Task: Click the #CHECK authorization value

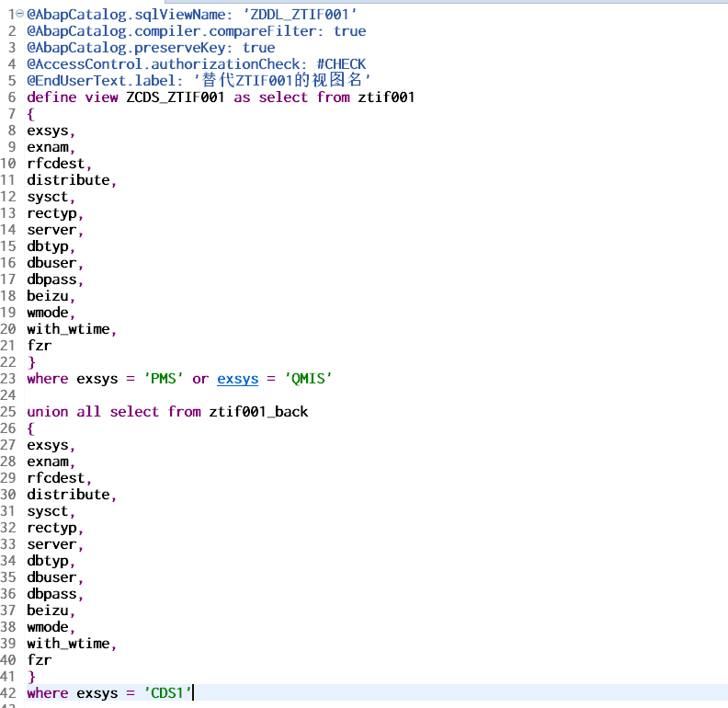Action: pyautogui.click(x=341, y=64)
